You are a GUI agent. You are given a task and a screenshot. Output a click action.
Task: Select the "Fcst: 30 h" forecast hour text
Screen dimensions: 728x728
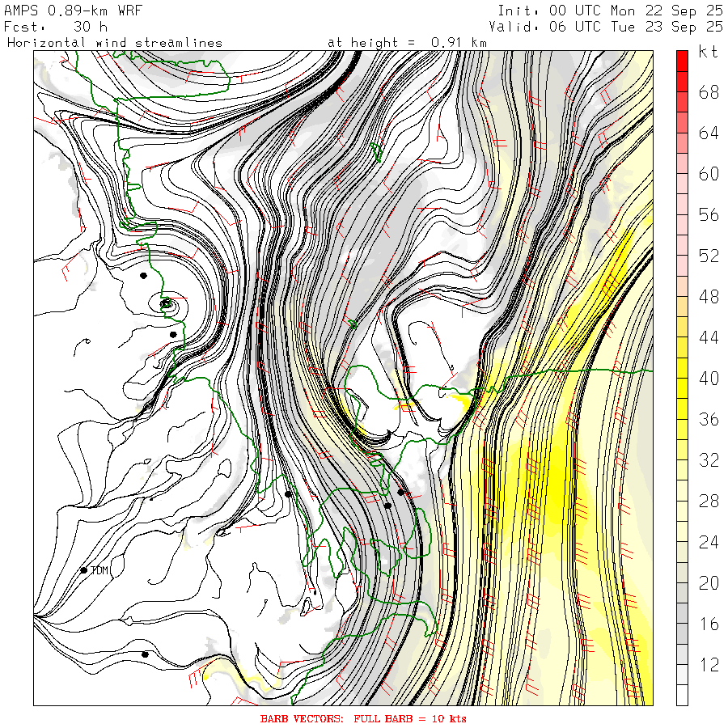coord(56,27)
